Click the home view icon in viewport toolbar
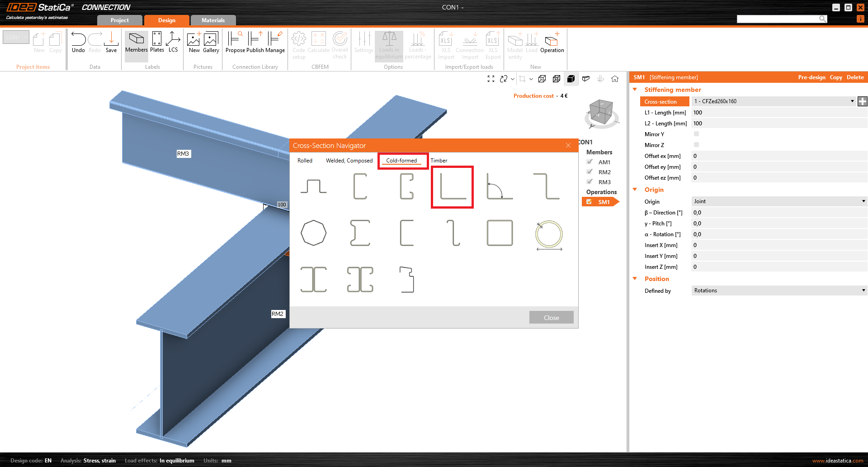 pyautogui.click(x=615, y=79)
